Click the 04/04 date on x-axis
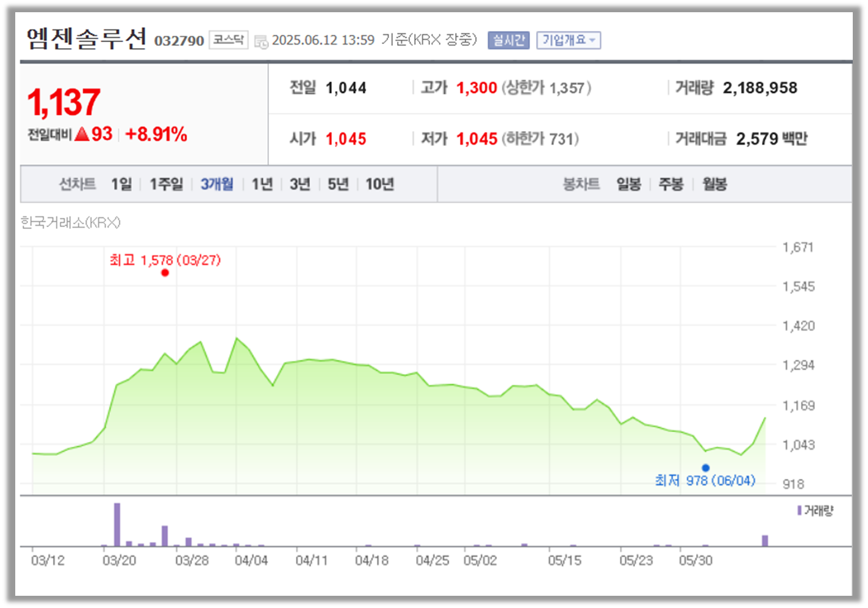 coord(251,560)
